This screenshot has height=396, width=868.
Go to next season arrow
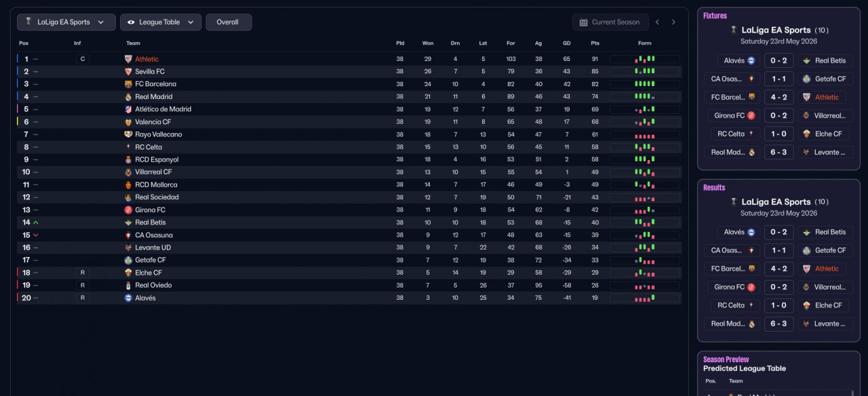[x=673, y=22]
